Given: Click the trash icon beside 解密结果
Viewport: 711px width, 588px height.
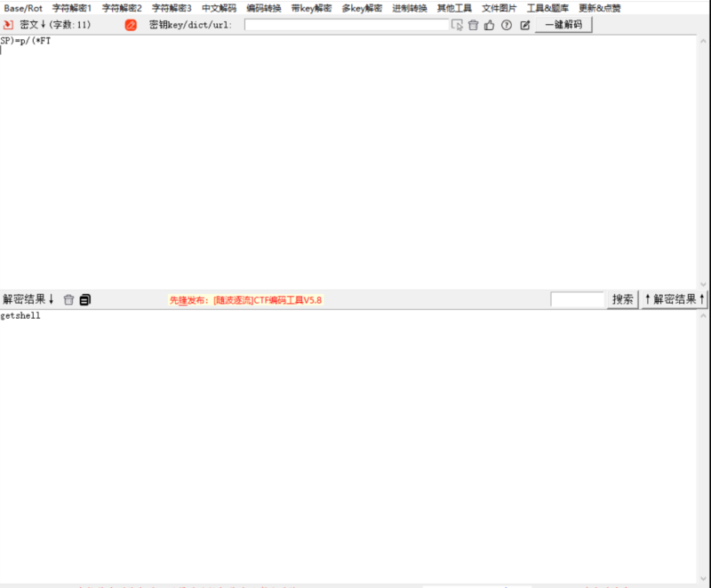Looking at the screenshot, I should pos(68,299).
